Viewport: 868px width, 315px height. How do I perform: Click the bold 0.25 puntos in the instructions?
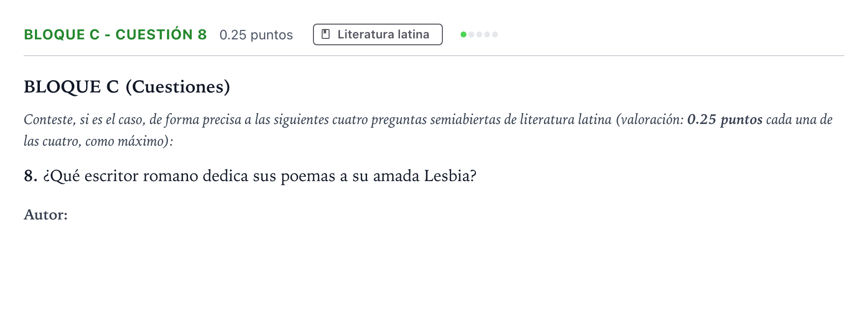point(725,120)
